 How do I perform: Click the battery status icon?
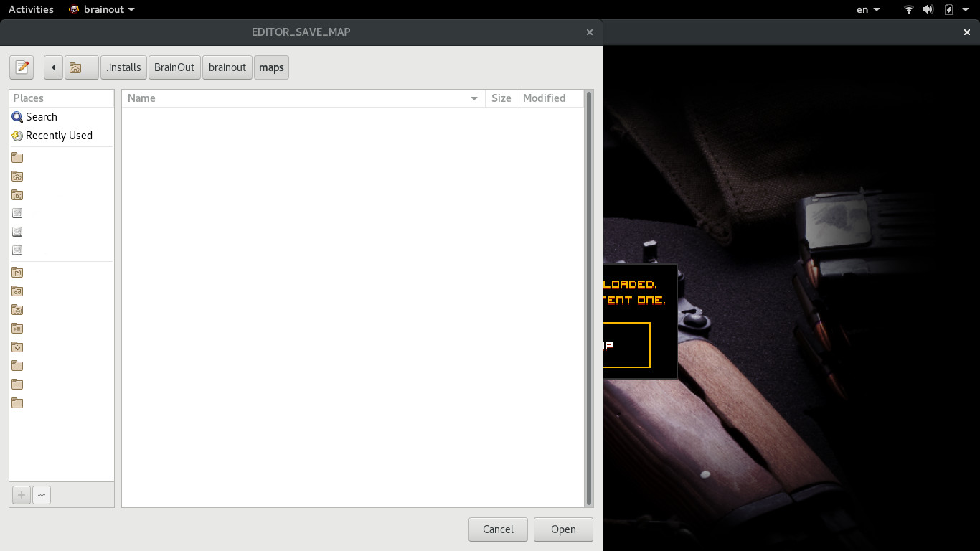tap(949, 9)
